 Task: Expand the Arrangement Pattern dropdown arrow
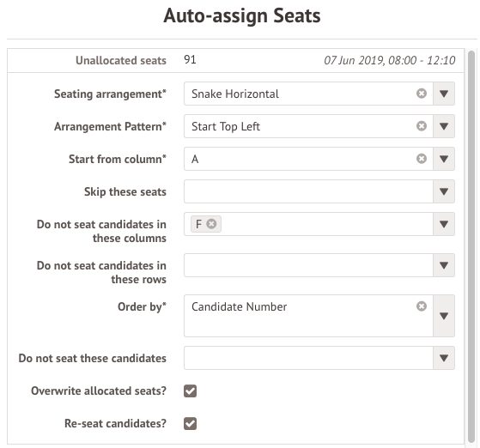coord(444,126)
